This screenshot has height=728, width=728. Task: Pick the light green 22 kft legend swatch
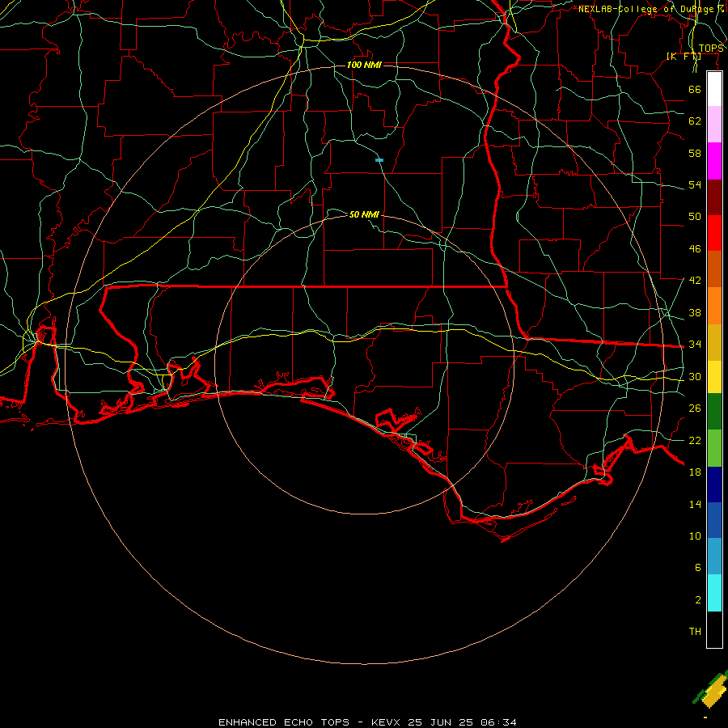714,448
